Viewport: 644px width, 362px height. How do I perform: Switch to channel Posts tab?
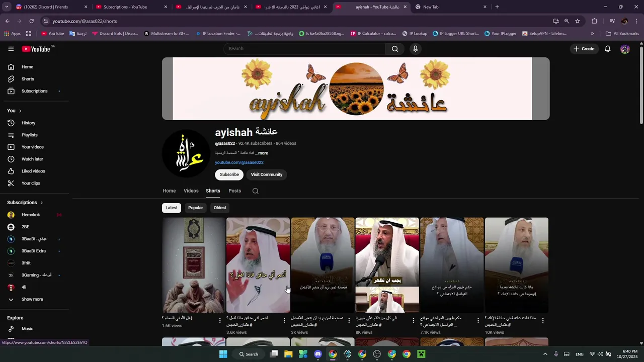tap(235, 191)
